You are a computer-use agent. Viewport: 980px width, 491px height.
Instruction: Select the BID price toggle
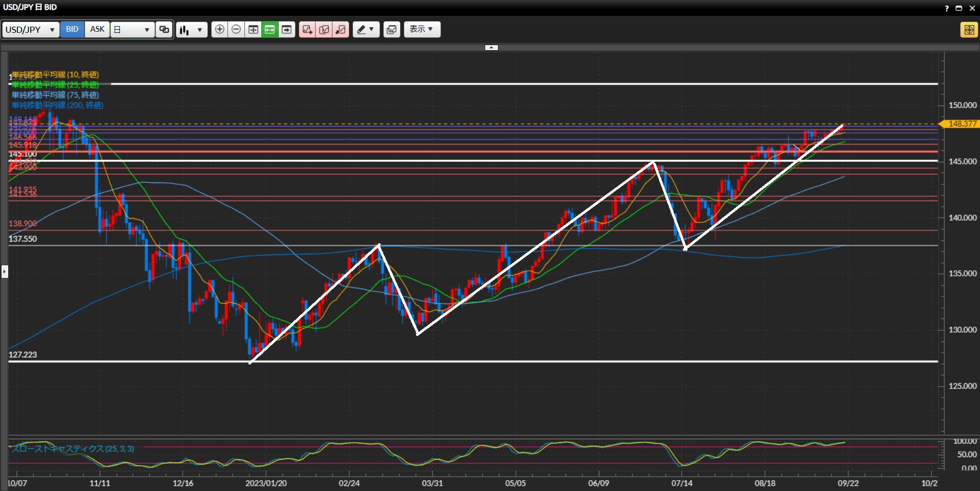(x=72, y=29)
